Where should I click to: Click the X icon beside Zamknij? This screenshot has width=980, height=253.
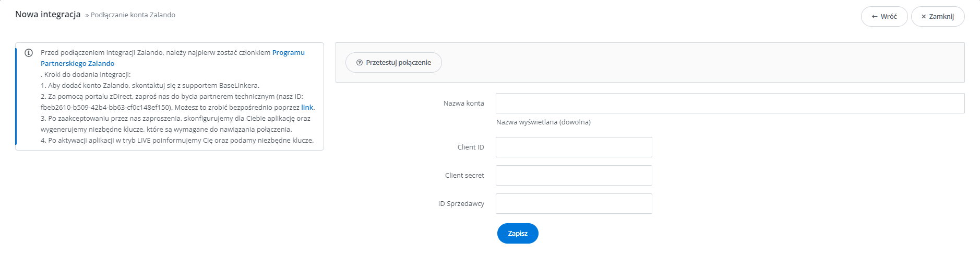coord(924,17)
